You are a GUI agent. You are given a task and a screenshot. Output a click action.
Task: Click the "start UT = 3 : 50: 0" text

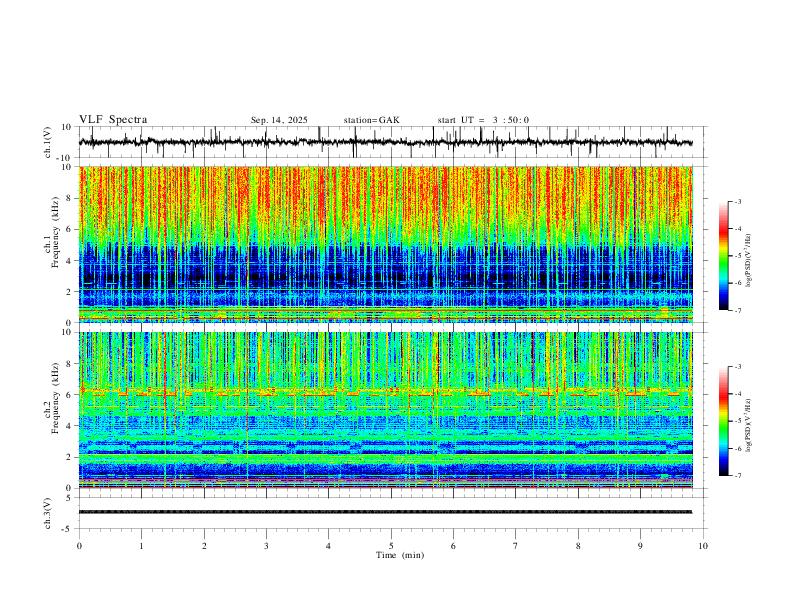(483, 120)
